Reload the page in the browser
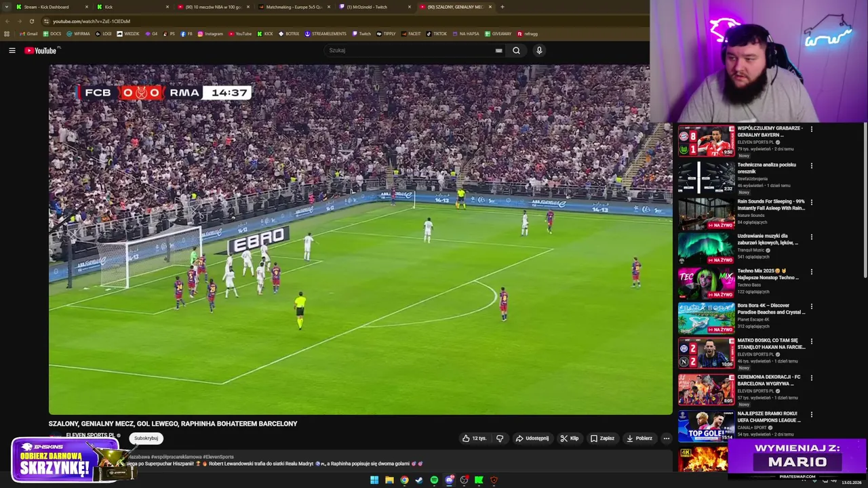868x488 pixels. (31, 21)
